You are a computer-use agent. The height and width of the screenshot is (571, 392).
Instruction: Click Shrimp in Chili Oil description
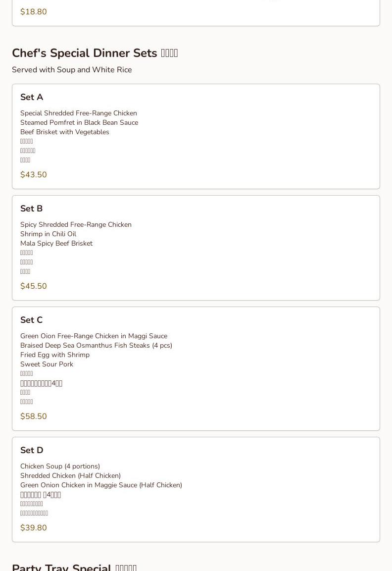(49, 234)
